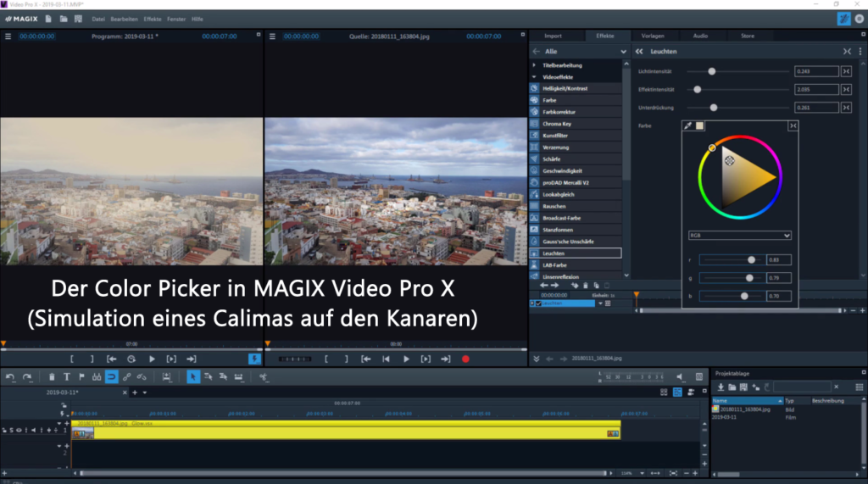Click the save disk icon in top bar
The width and height of the screenshot is (868, 484).
coord(78,19)
